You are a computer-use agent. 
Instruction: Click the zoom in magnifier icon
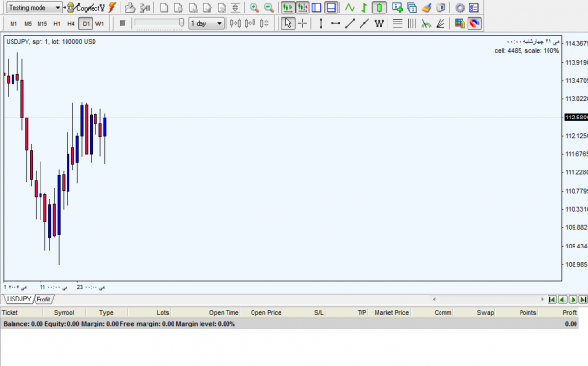coord(254,8)
